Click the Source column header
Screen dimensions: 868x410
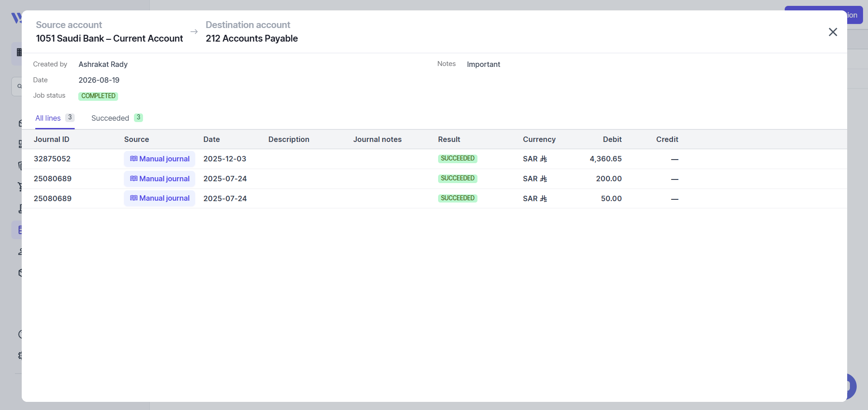(137, 139)
